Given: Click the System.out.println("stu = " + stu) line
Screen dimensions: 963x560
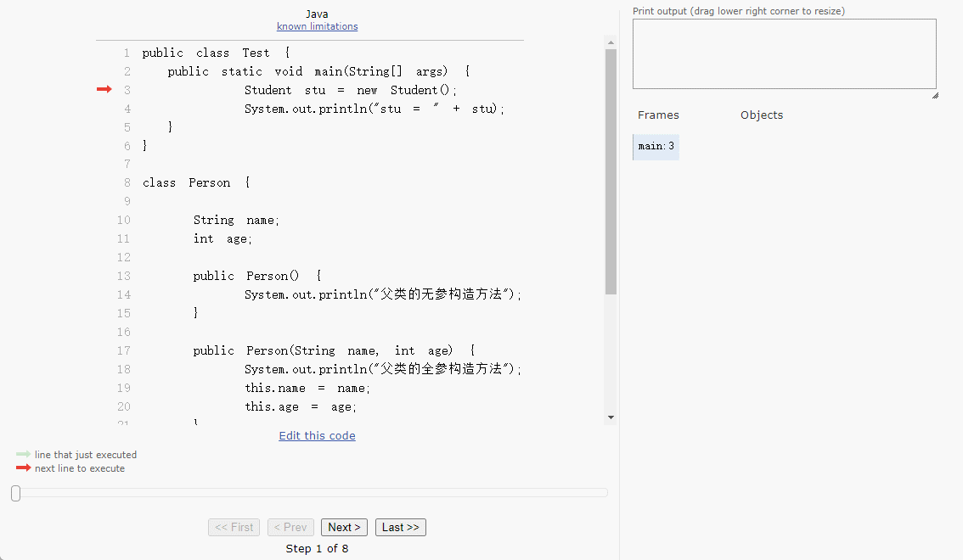Looking at the screenshot, I should [374, 109].
